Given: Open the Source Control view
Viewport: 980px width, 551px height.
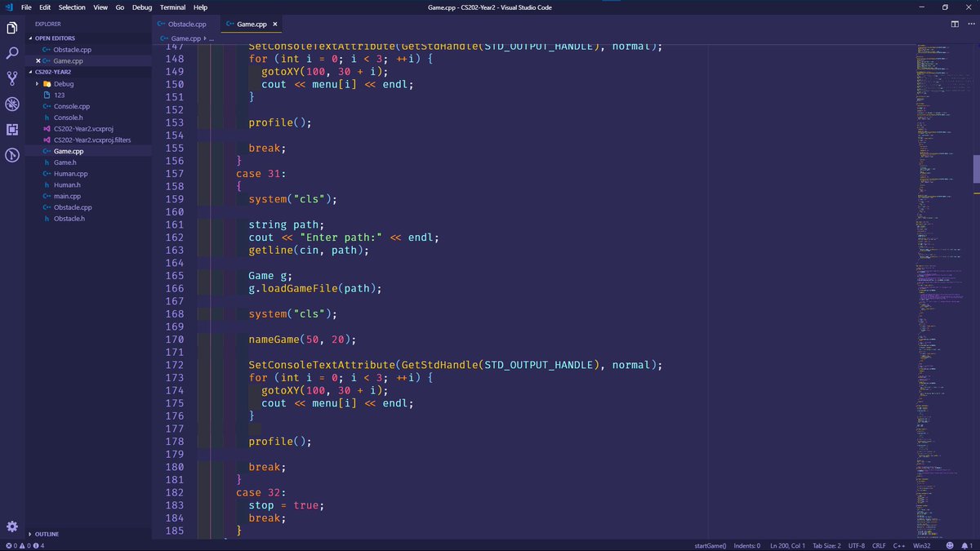Looking at the screenshot, I should (12, 78).
